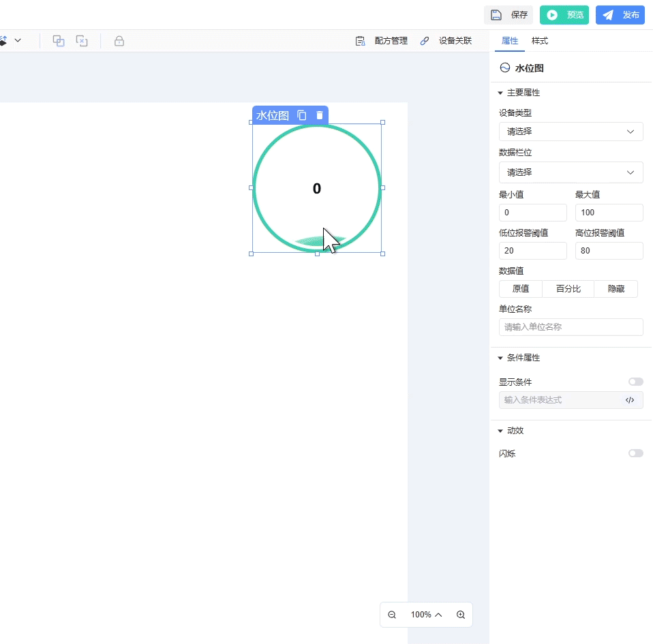Open the 100% zoom level selector
The width and height of the screenshot is (653, 644).
tap(426, 615)
